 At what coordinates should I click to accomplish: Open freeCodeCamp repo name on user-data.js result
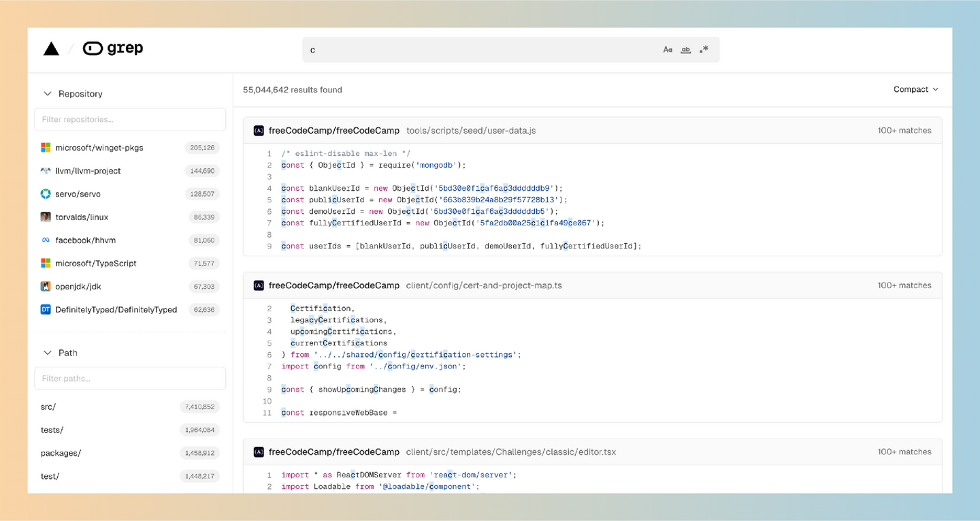[334, 131]
